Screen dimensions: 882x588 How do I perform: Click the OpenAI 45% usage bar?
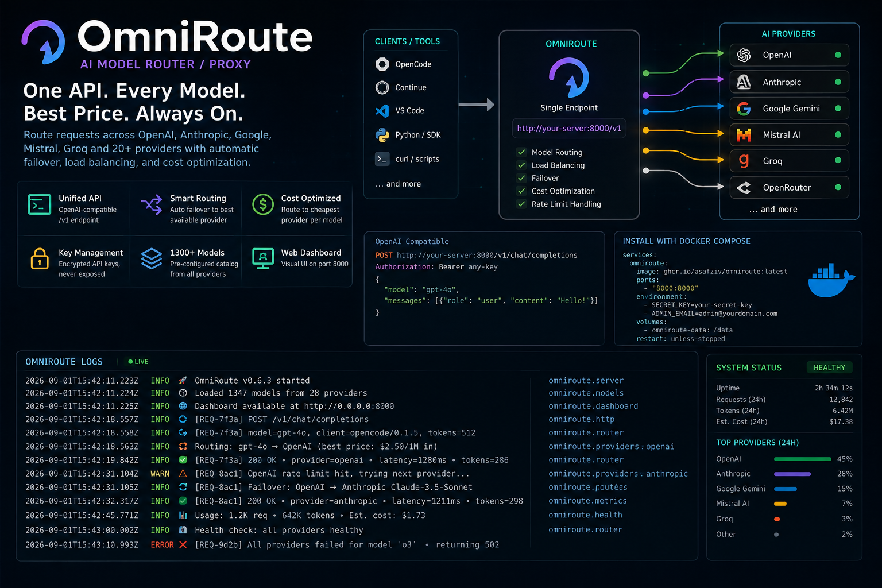click(803, 459)
